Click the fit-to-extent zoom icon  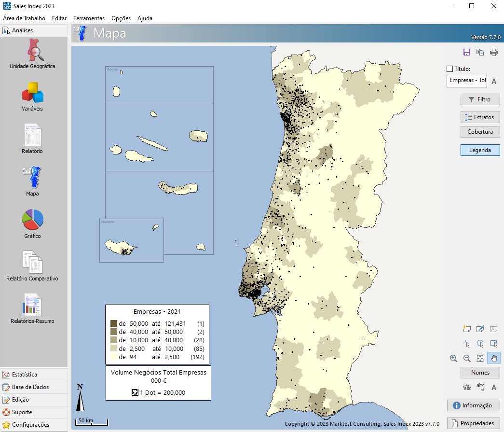[480, 358]
